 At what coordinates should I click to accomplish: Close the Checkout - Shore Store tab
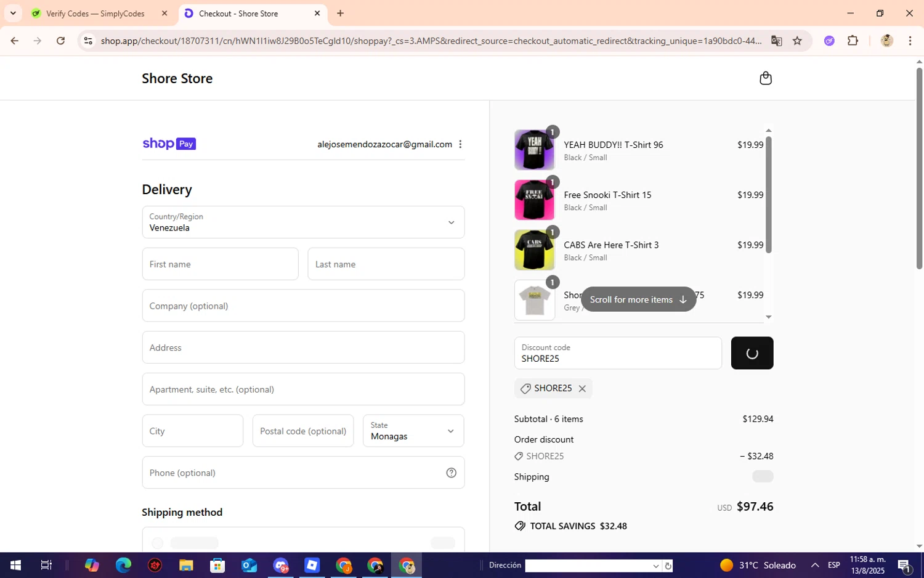pyautogui.click(x=317, y=14)
